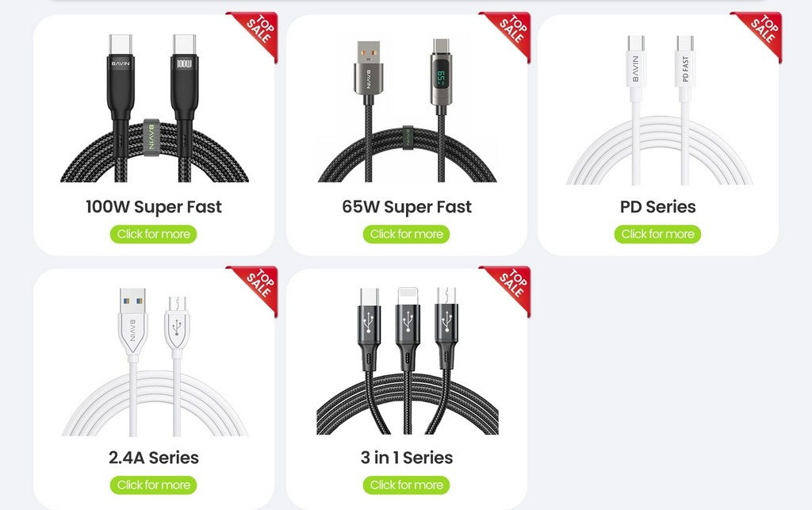Click 'Click for more' under PD Series

(657, 234)
